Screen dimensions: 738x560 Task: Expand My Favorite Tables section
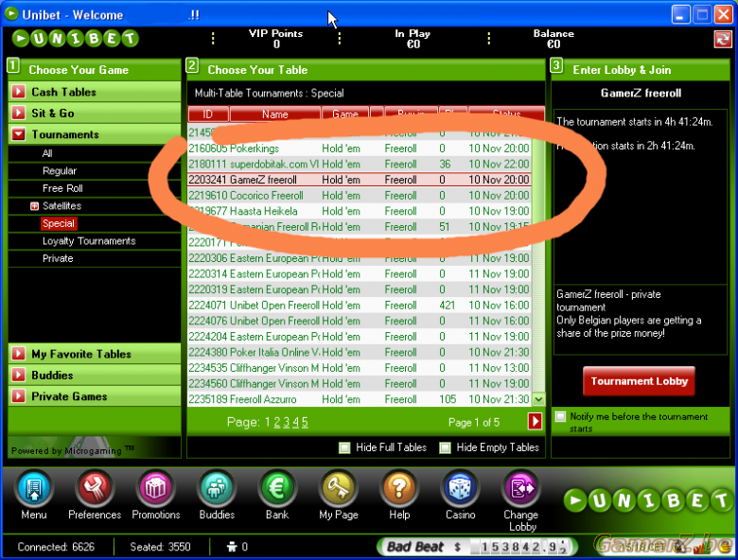pos(95,354)
